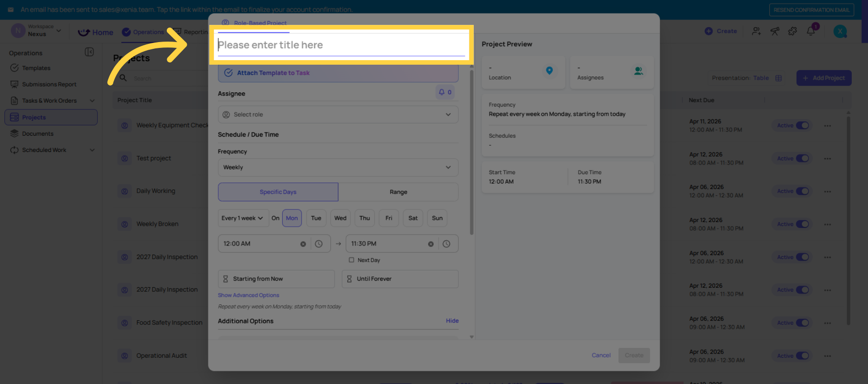
Task: Enable the Next Day checkbox
Action: 351,260
